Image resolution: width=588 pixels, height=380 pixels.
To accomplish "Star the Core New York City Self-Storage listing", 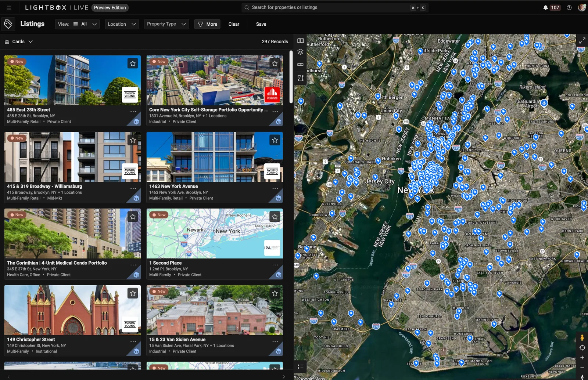I will [275, 64].
